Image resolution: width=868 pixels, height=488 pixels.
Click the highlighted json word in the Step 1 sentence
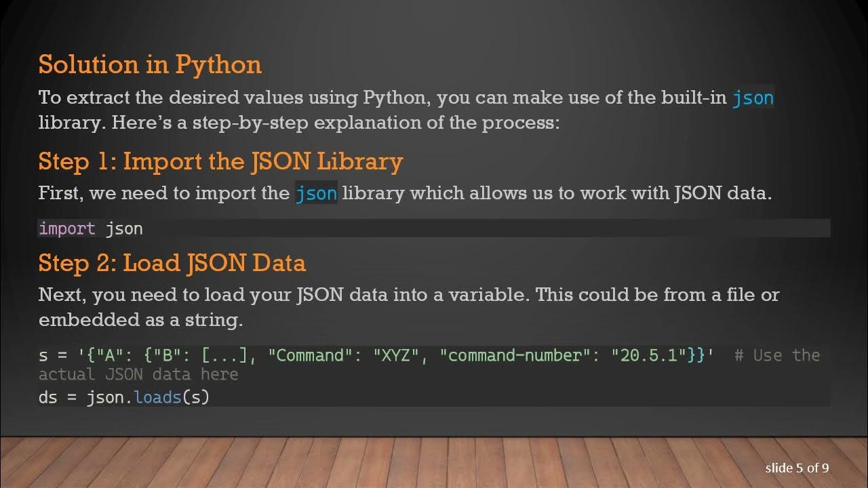316,193
